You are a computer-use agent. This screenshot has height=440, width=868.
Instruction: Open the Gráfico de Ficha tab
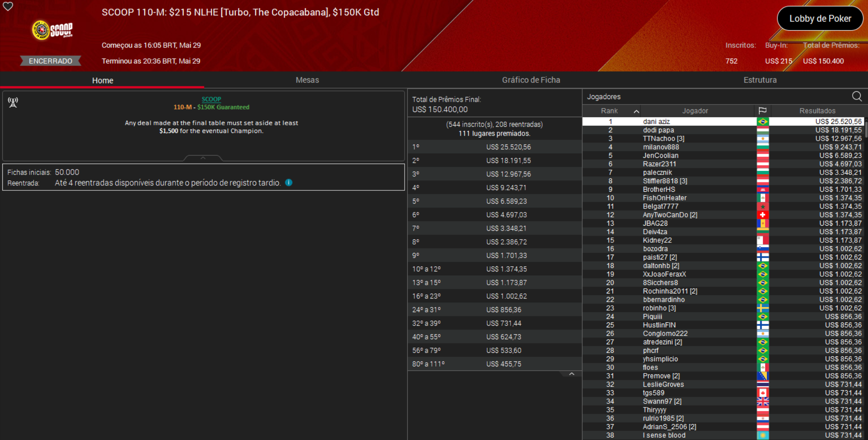(x=531, y=80)
